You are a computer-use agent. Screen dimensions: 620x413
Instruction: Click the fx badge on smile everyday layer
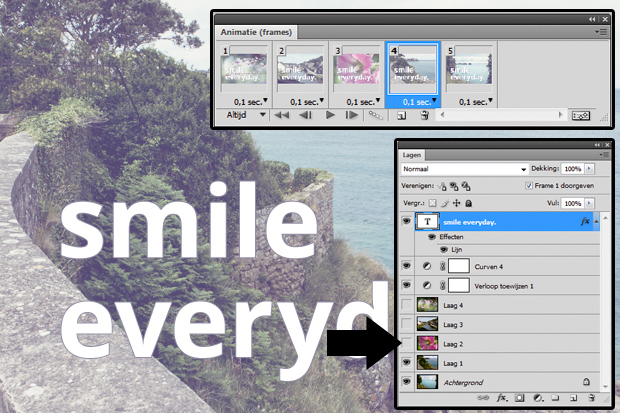pos(585,222)
